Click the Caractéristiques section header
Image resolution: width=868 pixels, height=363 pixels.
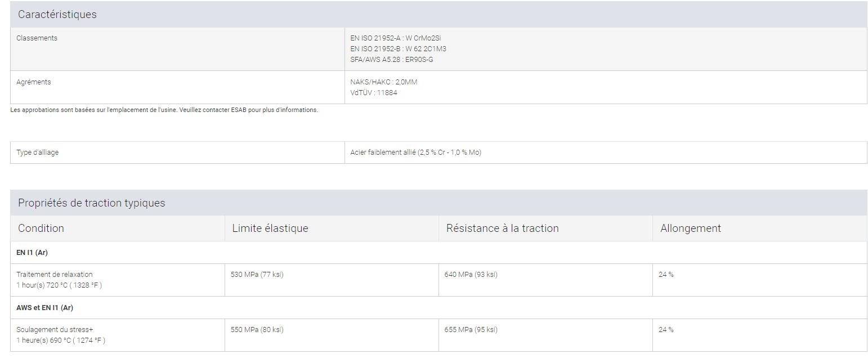(57, 15)
